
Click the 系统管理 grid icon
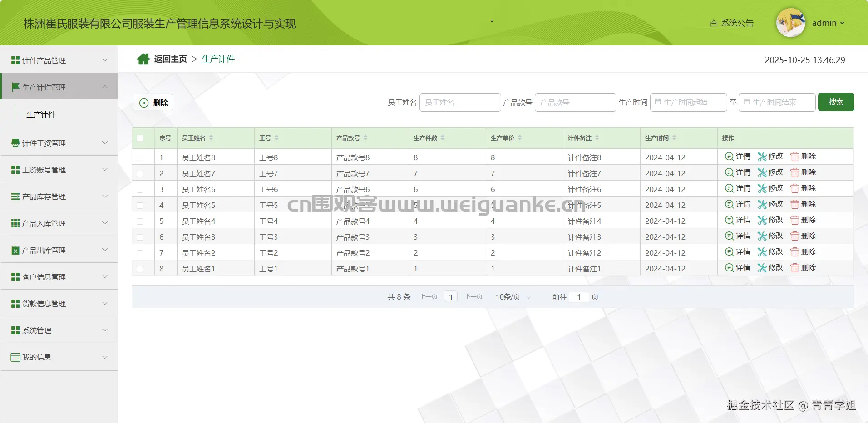coord(15,330)
